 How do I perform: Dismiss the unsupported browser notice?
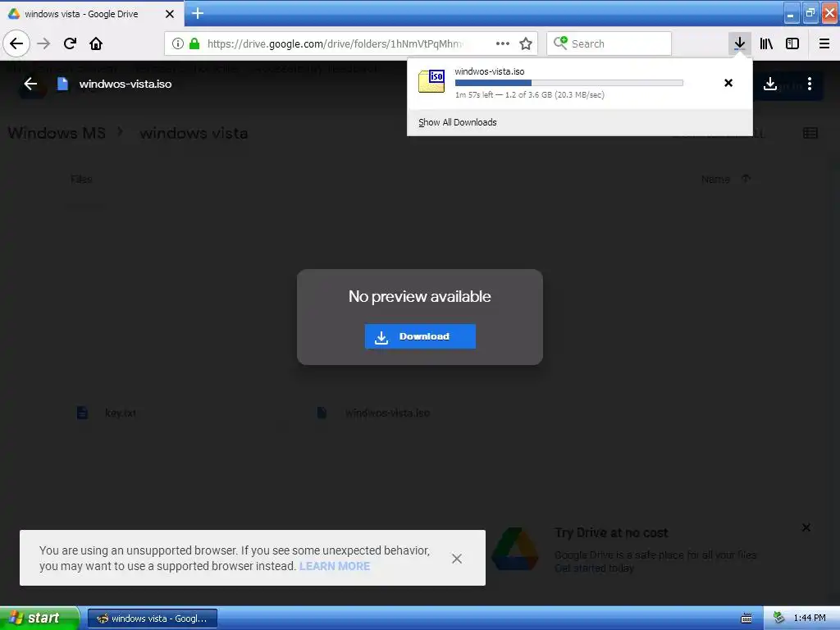click(x=456, y=559)
